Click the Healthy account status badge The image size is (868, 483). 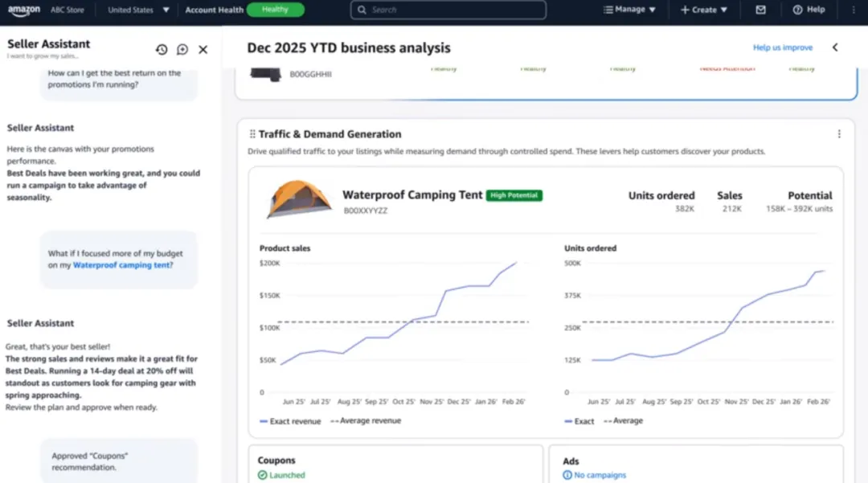pos(275,10)
